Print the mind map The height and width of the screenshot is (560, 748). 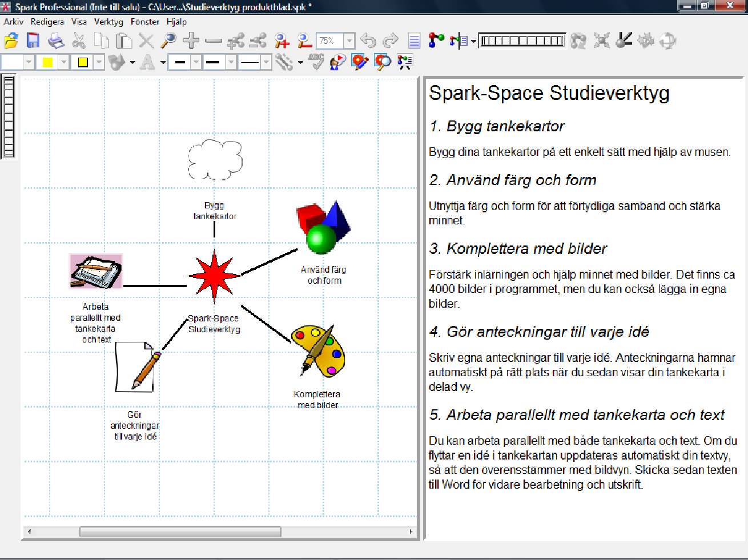(x=56, y=41)
